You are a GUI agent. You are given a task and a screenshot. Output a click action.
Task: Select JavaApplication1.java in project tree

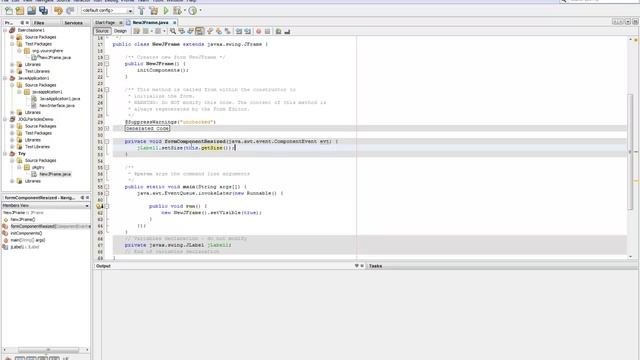(60, 99)
